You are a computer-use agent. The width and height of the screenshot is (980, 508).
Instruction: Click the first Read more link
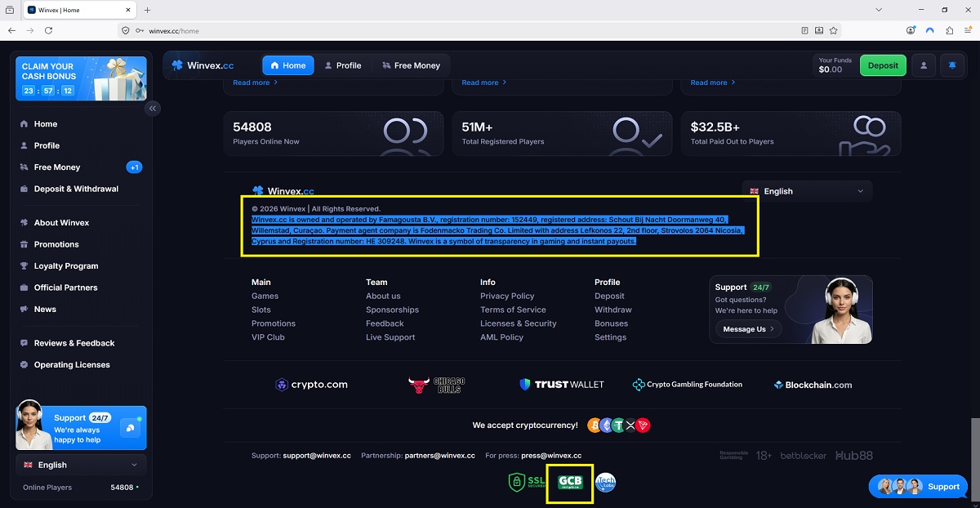(255, 82)
